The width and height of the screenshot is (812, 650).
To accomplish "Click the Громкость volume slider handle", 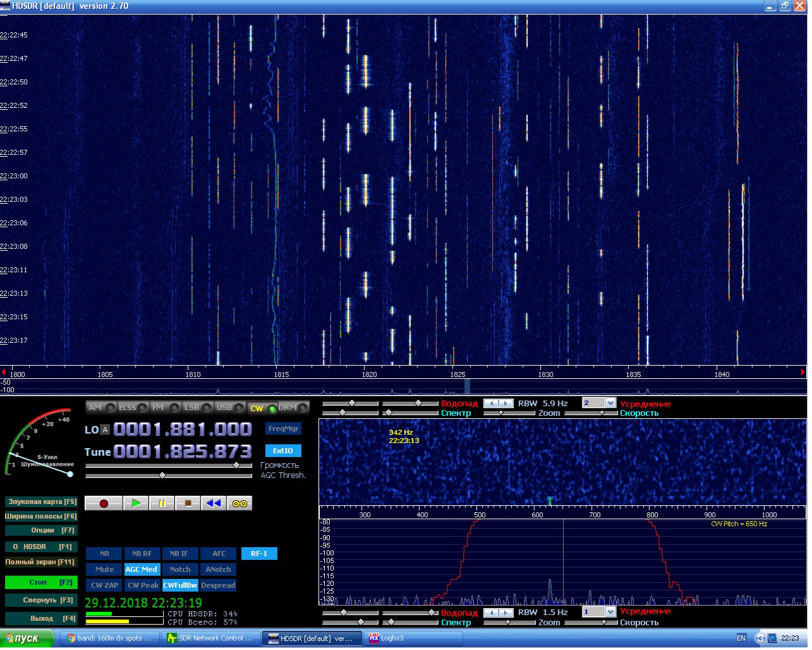I will coord(237,465).
